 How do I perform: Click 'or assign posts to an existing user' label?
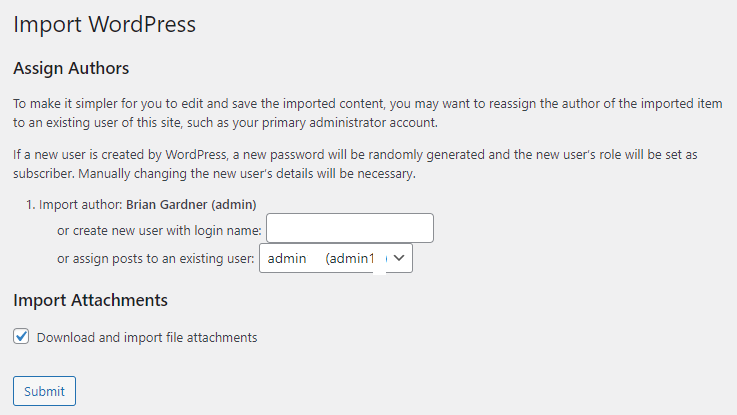coord(156,258)
